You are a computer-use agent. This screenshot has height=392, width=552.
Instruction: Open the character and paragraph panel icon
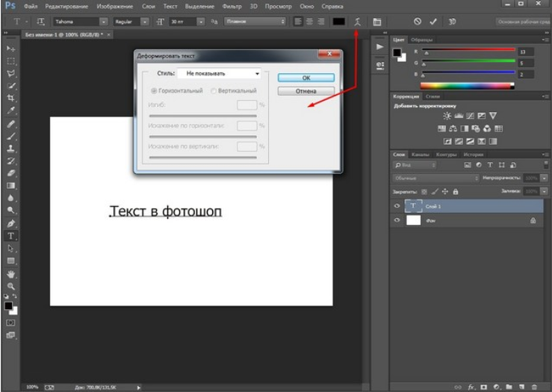(376, 22)
